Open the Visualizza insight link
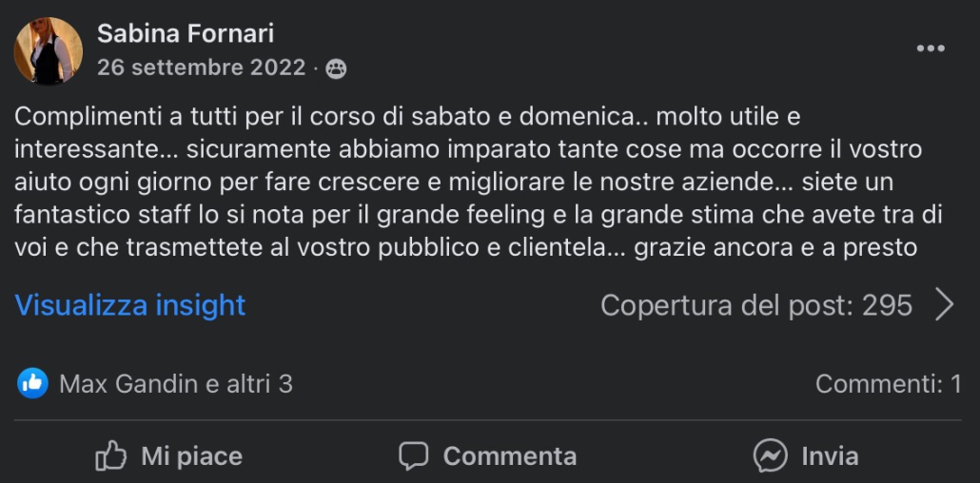Screen dimensions: 980x483 tap(130, 305)
